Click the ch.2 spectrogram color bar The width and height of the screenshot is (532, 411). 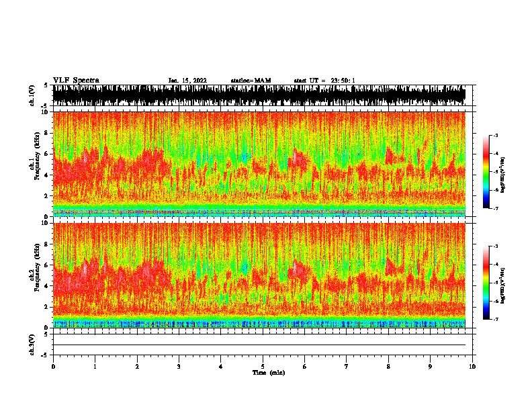[x=486, y=283]
